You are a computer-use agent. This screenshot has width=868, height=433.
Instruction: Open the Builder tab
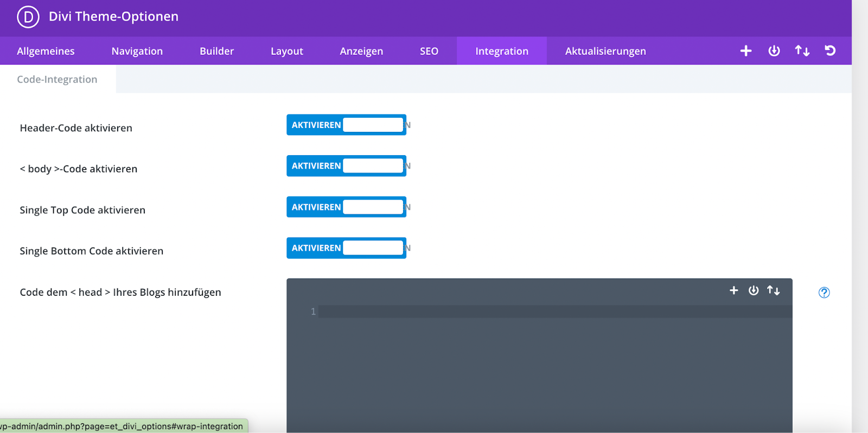(x=216, y=51)
